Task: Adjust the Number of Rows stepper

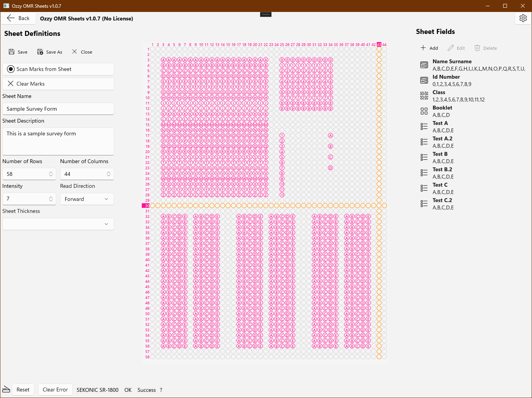Action: (51, 174)
